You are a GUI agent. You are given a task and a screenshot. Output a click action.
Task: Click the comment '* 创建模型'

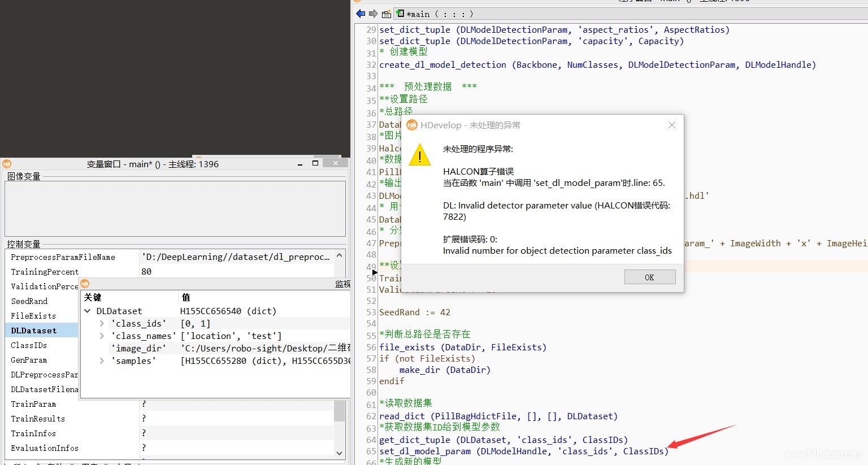pos(403,52)
